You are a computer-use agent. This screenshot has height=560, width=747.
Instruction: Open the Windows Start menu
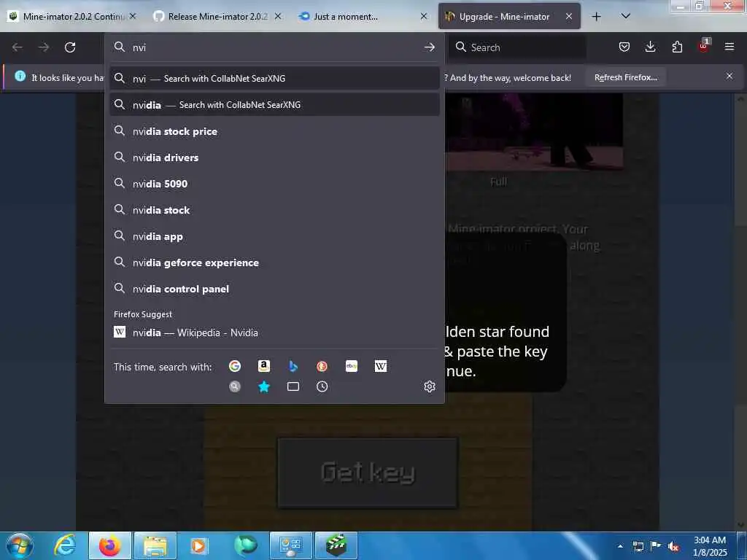click(20, 545)
